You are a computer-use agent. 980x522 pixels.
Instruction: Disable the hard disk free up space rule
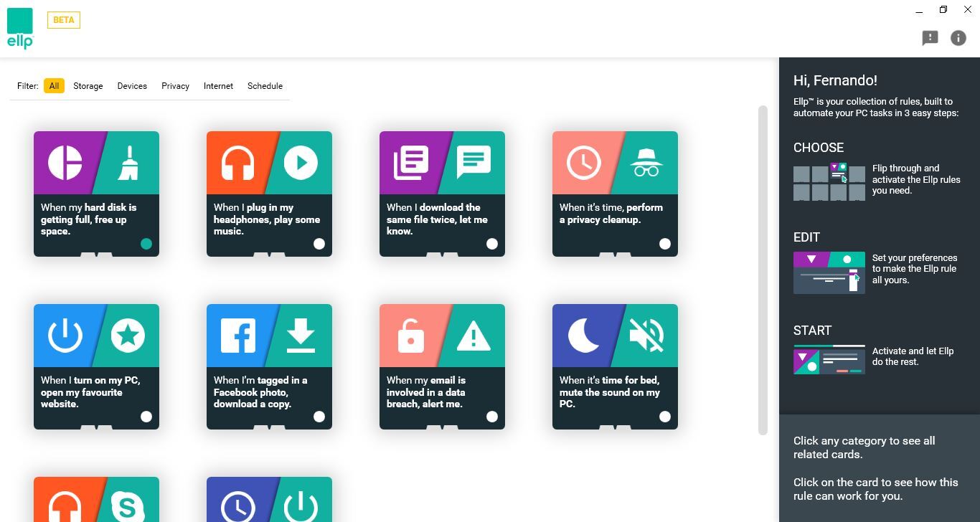pos(146,244)
